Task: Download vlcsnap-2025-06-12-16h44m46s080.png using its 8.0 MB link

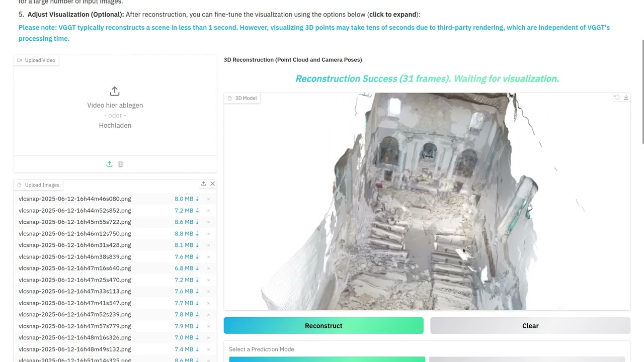Action: 187,199
